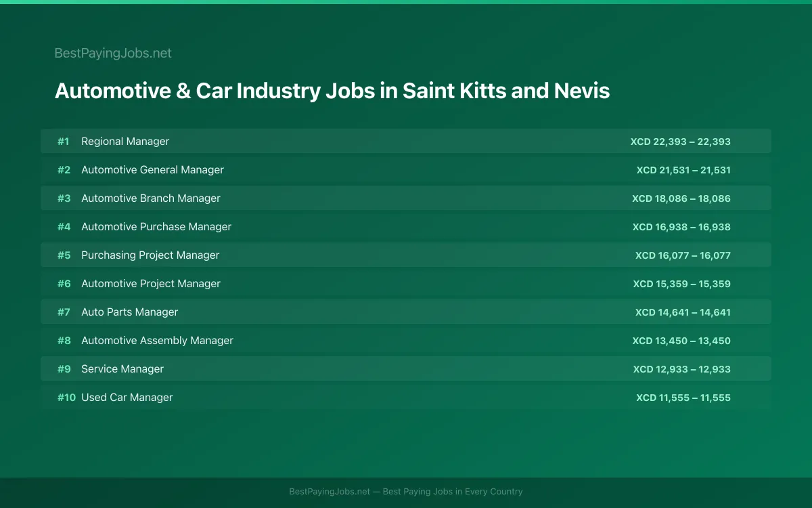
Task: Click salary XCD 18,086 – 18,086
Action: [x=681, y=198]
